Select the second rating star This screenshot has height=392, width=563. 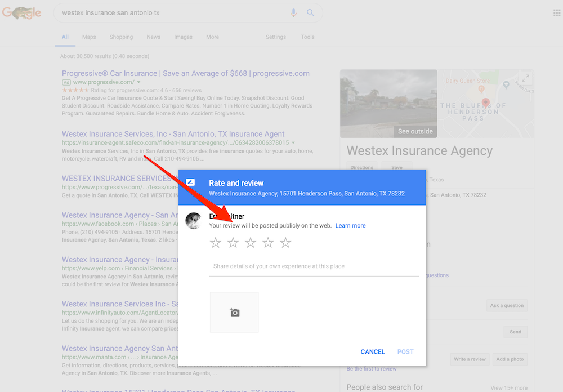pos(233,243)
